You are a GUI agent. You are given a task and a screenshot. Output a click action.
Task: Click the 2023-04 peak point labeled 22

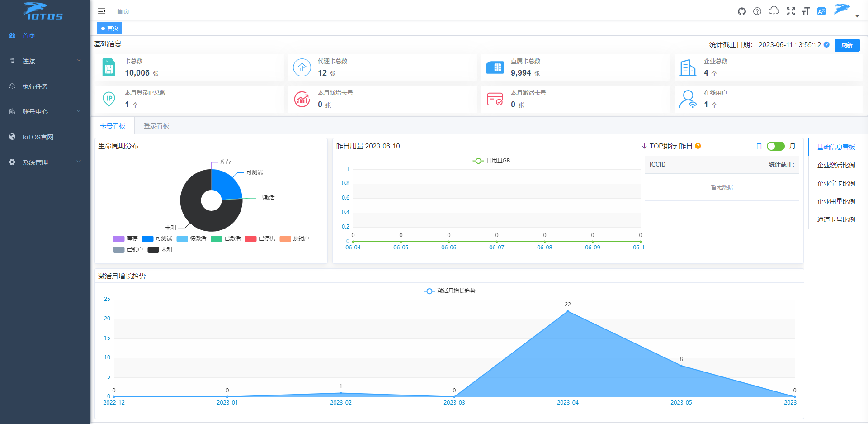pyautogui.click(x=568, y=311)
